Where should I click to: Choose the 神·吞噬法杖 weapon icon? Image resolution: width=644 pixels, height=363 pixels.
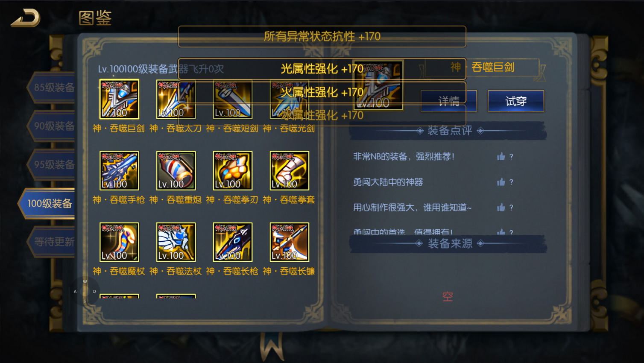[x=176, y=242]
